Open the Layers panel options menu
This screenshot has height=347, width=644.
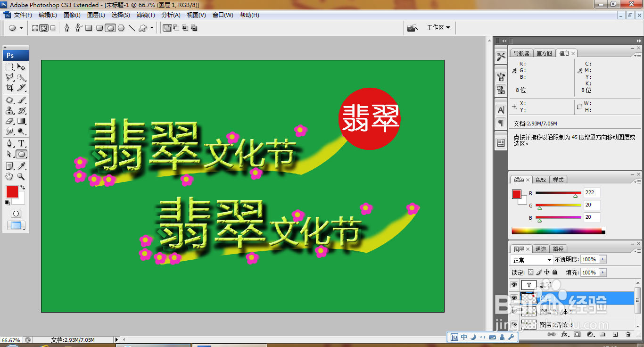click(637, 250)
